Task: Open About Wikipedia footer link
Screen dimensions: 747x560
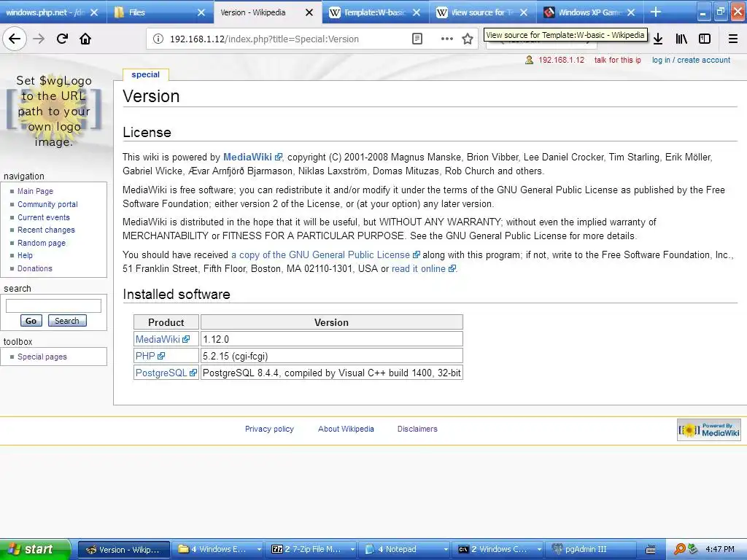Action: click(x=346, y=429)
